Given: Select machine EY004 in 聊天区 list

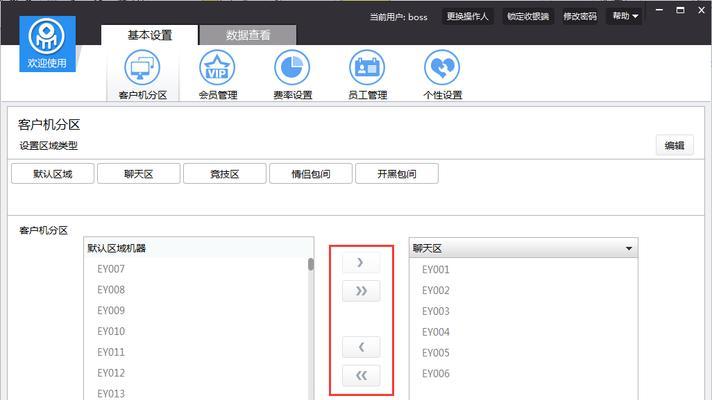Looking at the screenshot, I should tap(435, 332).
